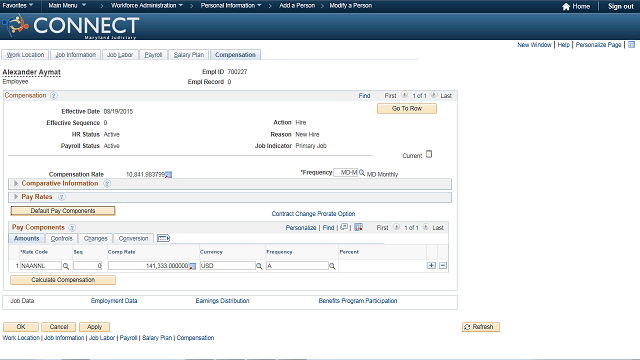This screenshot has height=360, width=640.
Task: Click Personalize Page link
Action: [598, 45]
